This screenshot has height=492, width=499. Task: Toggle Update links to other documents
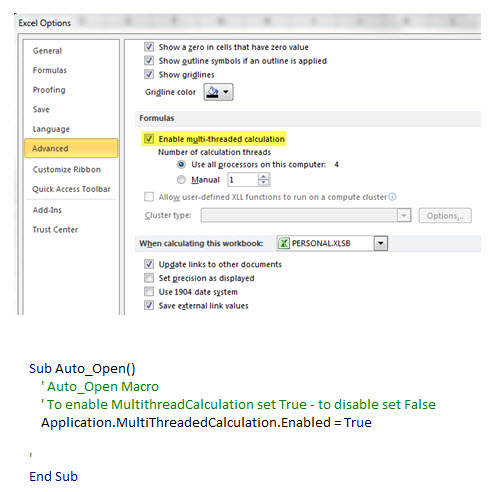(149, 264)
